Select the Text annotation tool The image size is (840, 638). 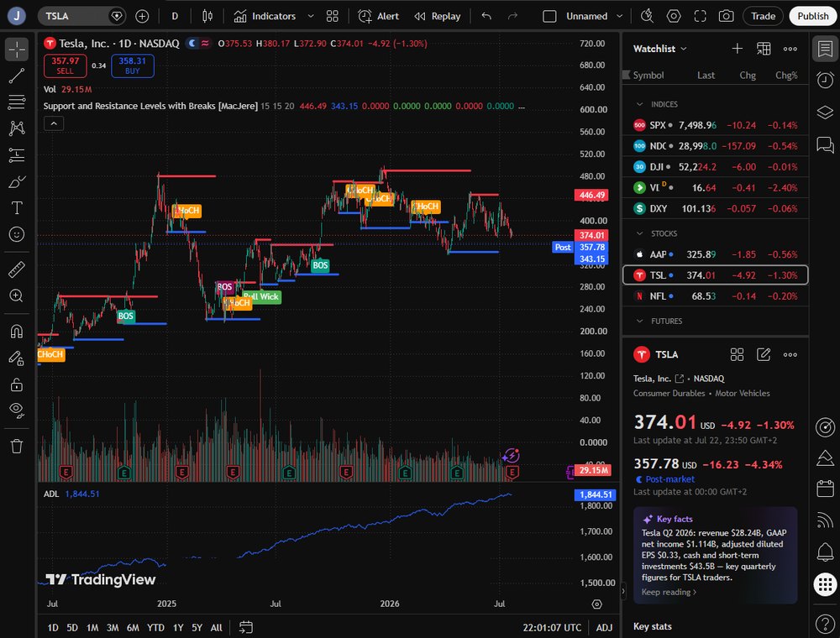point(17,207)
